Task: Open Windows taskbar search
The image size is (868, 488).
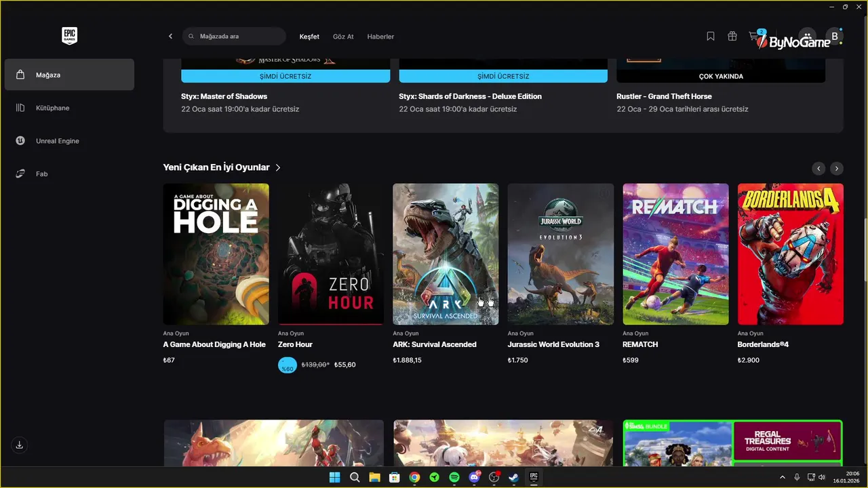Action: pos(354,477)
